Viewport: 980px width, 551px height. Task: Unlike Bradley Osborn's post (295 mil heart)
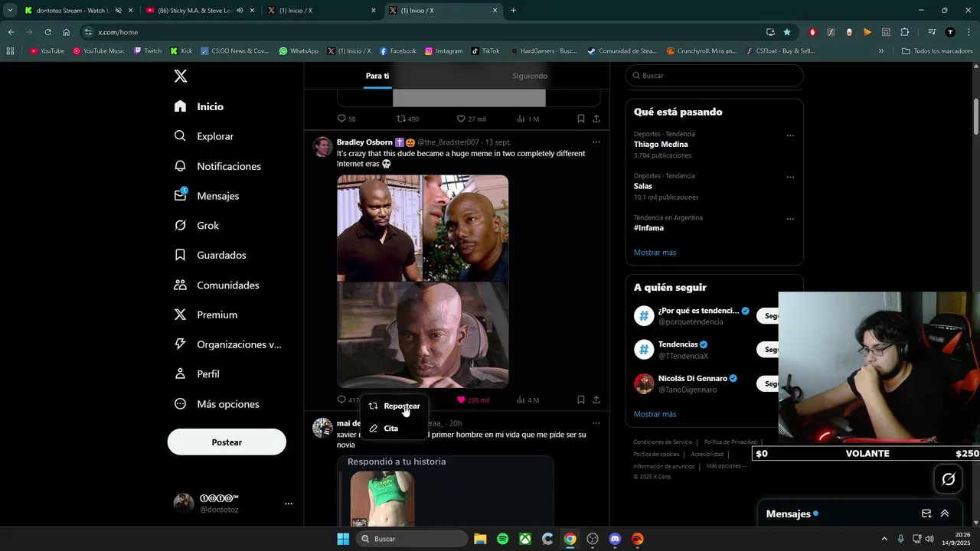472,399
